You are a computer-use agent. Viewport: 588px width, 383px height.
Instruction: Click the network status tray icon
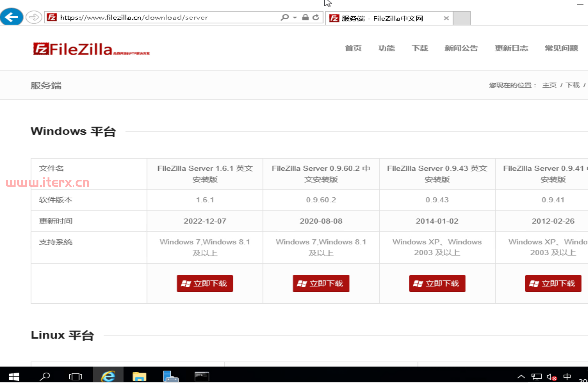pyautogui.click(x=536, y=377)
